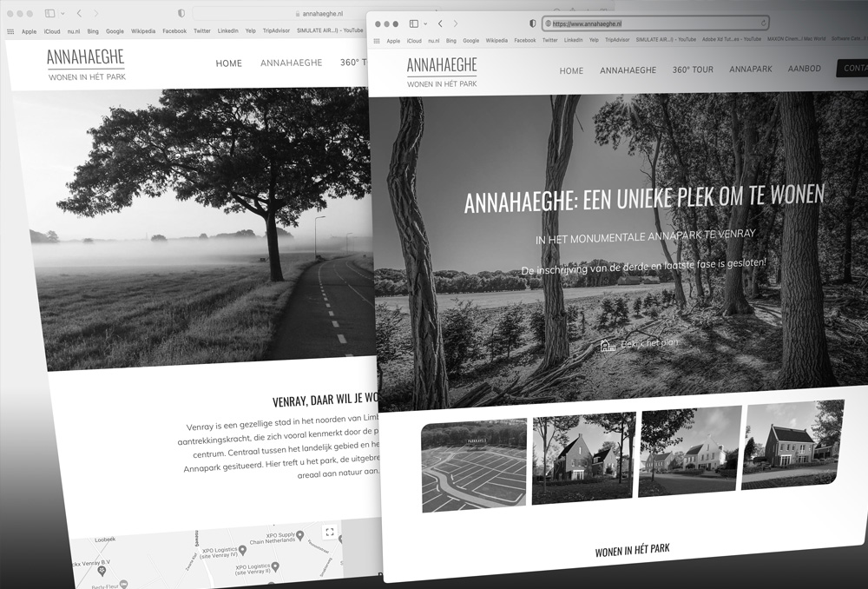This screenshot has width=868, height=589.
Task: Click XPO Supply Chain Netherlands map pin
Action: [x=299, y=536]
